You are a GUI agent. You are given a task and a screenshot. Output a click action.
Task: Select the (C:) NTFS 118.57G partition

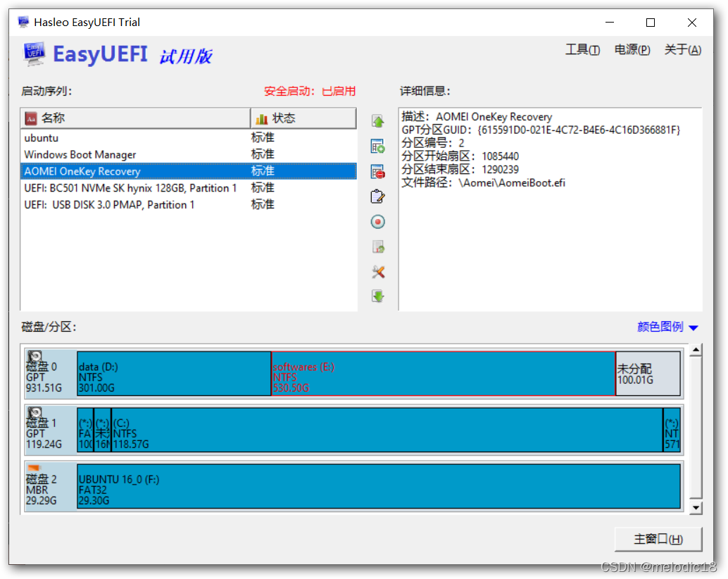click(387, 430)
